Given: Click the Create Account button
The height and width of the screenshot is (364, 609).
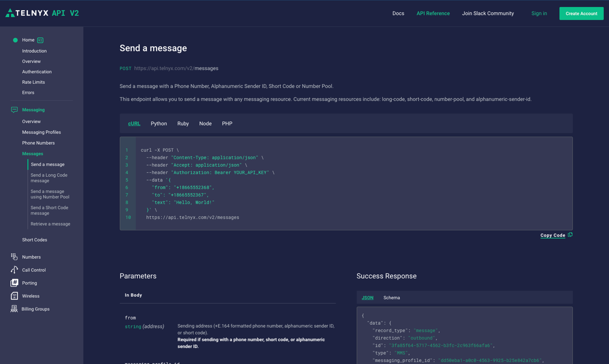Looking at the screenshot, I should [581, 13].
